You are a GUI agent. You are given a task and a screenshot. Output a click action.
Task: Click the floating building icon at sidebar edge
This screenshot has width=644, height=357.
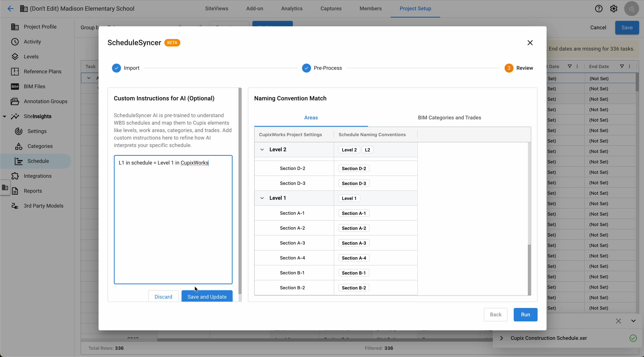coord(5,187)
